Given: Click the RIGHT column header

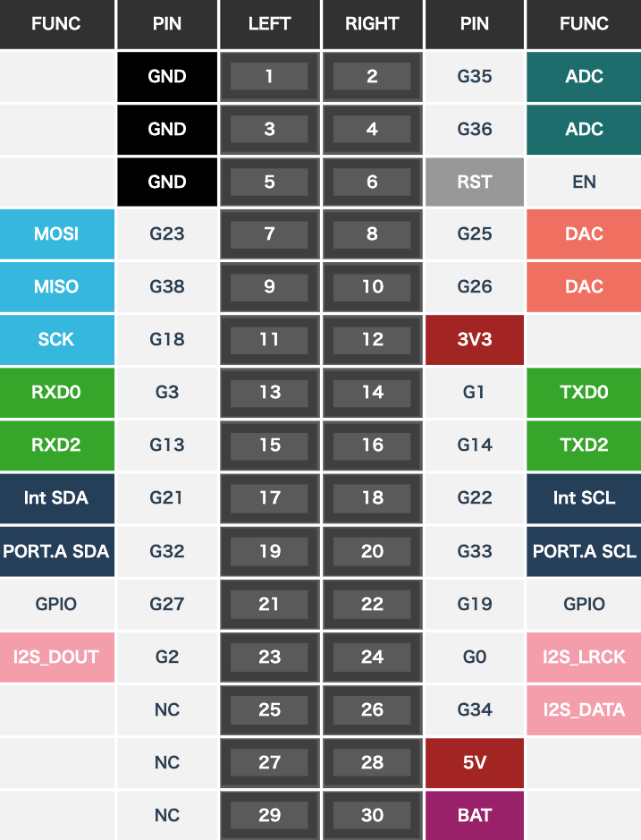Looking at the screenshot, I should [x=372, y=24].
